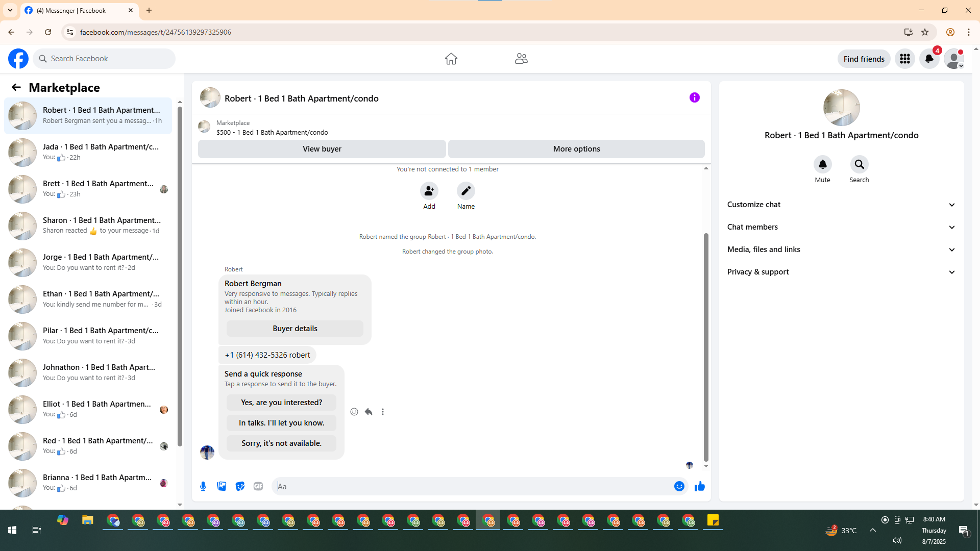Open Sticky Notes from taskbar
Screen dimensions: 980x551
pos(713,520)
